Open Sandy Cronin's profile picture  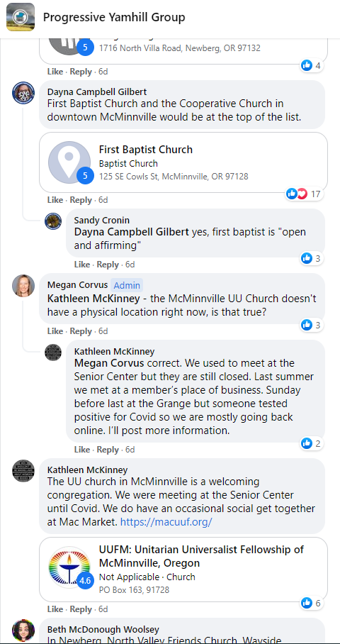53,221
